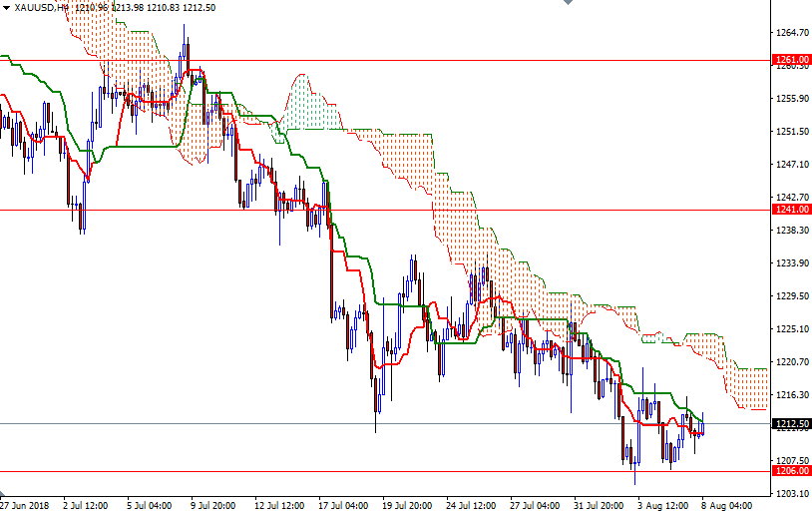Select the red 1241.00 price level tag
The width and height of the screenshot is (812, 513).
point(792,210)
